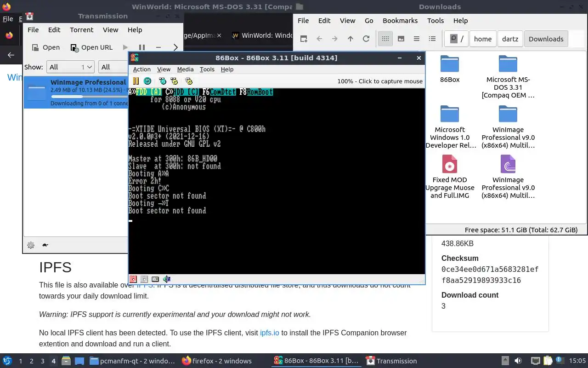Remove the torrent with the minus icon

coord(158,47)
